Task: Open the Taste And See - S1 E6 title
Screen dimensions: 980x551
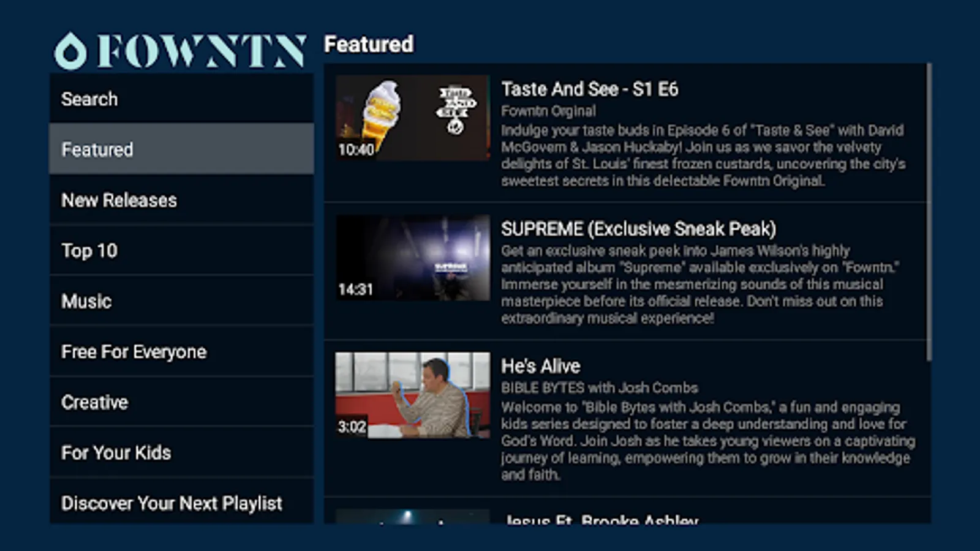Action: coord(589,89)
